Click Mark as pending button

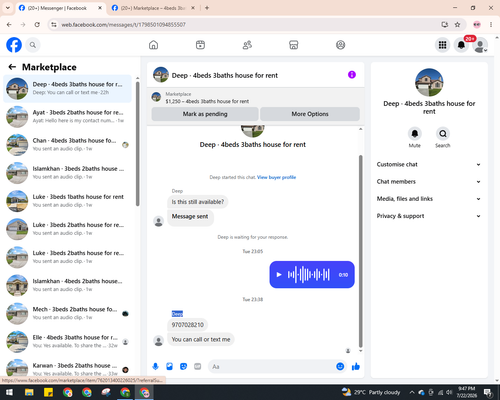(x=205, y=114)
